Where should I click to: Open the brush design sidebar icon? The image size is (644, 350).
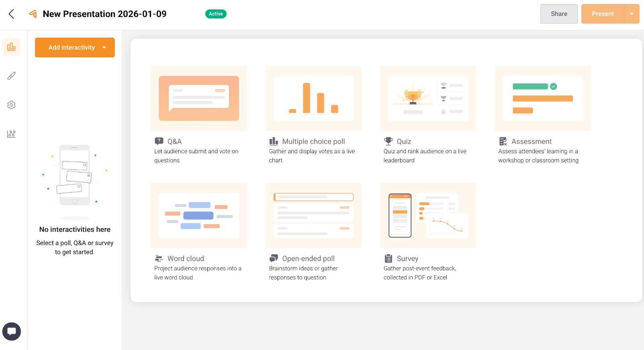pyautogui.click(x=11, y=76)
